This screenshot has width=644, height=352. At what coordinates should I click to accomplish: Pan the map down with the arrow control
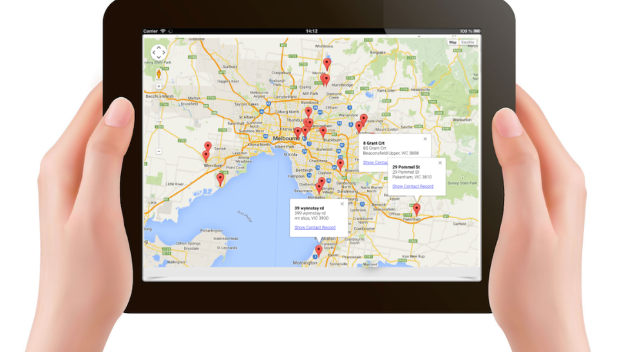tap(158, 57)
